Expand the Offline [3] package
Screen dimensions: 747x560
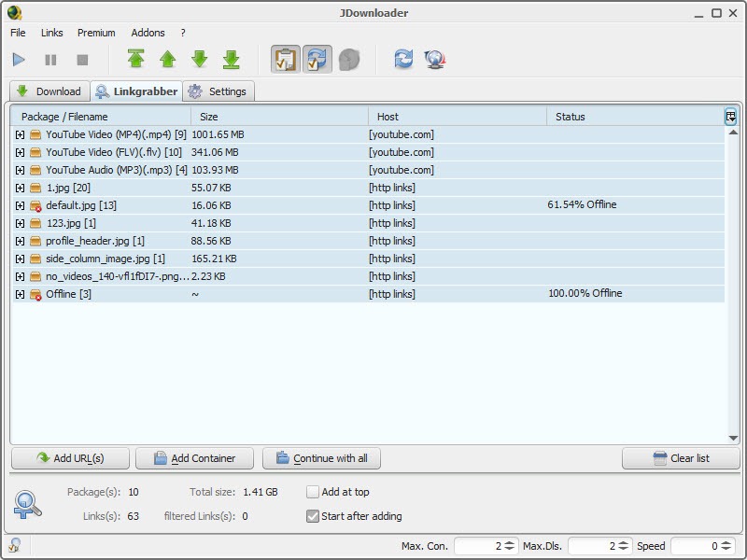20,294
